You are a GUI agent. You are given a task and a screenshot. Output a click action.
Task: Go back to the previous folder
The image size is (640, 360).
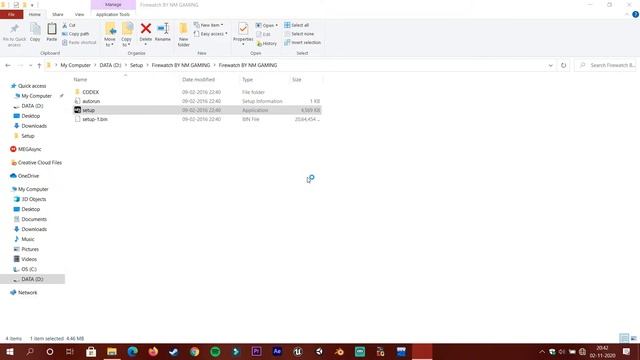click(8, 65)
